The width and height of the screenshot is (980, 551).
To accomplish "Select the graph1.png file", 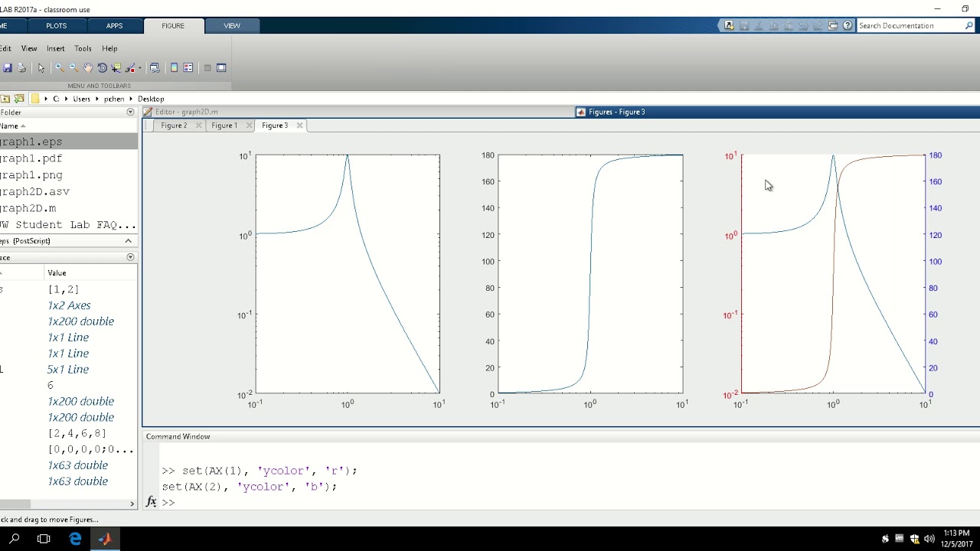I will point(69,175).
